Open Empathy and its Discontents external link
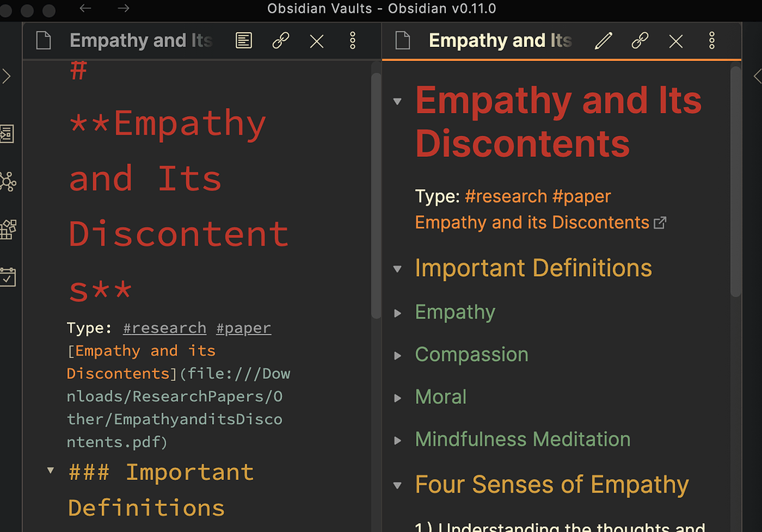Viewport: 762px width, 532px height. pos(532,222)
